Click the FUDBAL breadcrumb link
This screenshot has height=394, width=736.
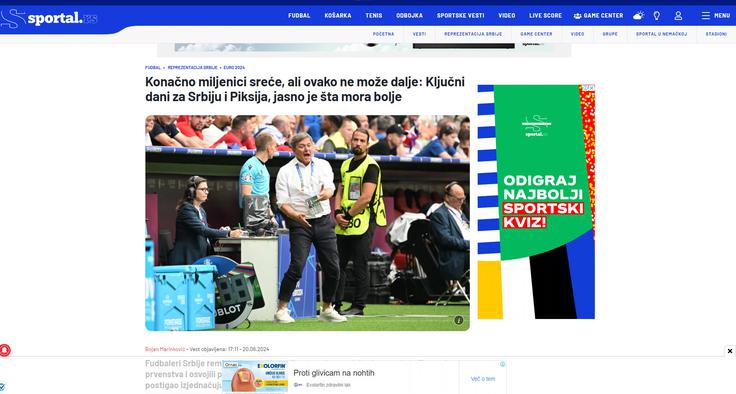pos(153,68)
